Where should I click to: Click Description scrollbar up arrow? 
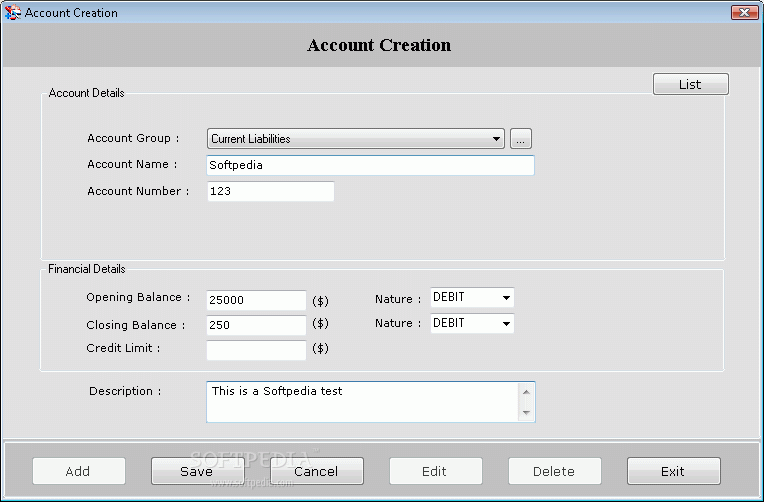pos(526,392)
